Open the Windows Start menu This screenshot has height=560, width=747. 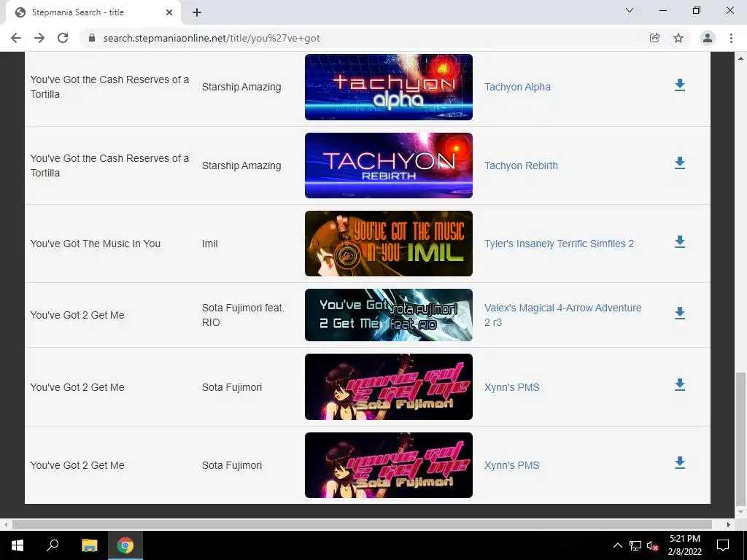18,545
